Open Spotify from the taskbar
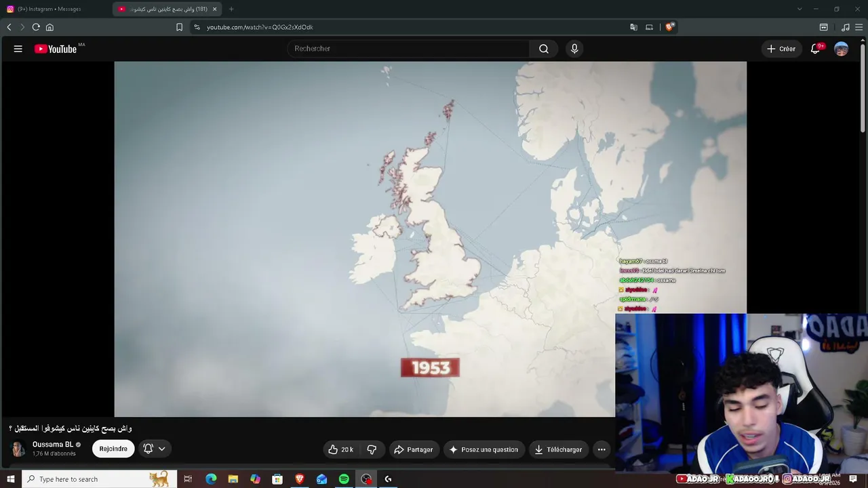Viewport: 868px width, 488px height. pyautogui.click(x=344, y=479)
